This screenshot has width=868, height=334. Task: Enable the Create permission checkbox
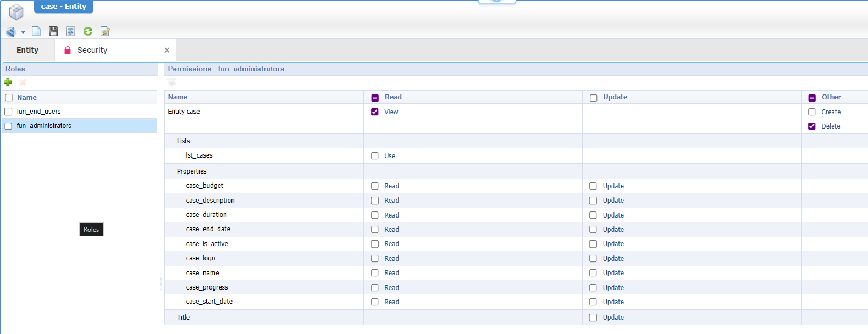tap(812, 112)
